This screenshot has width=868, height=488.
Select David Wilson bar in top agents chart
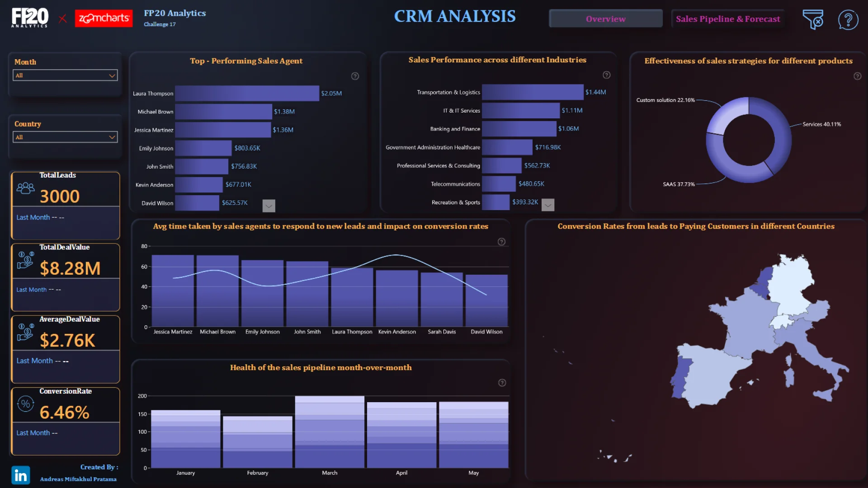coord(197,203)
